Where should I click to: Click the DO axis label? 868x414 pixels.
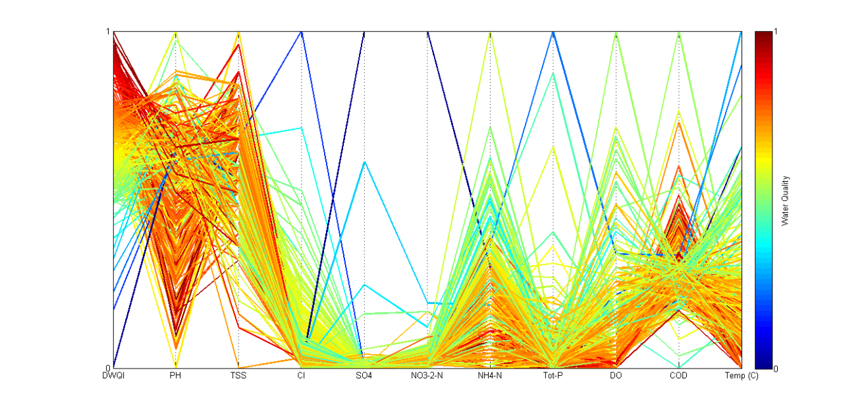coord(616,376)
